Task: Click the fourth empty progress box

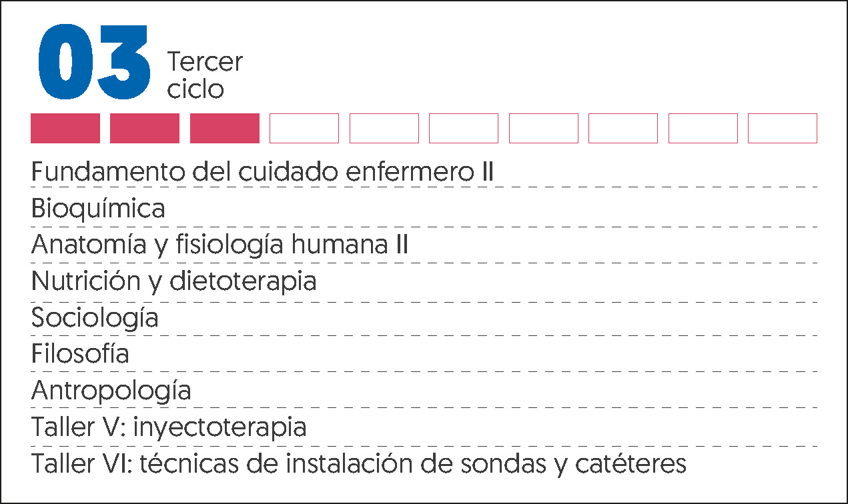Action: pyautogui.click(x=304, y=128)
